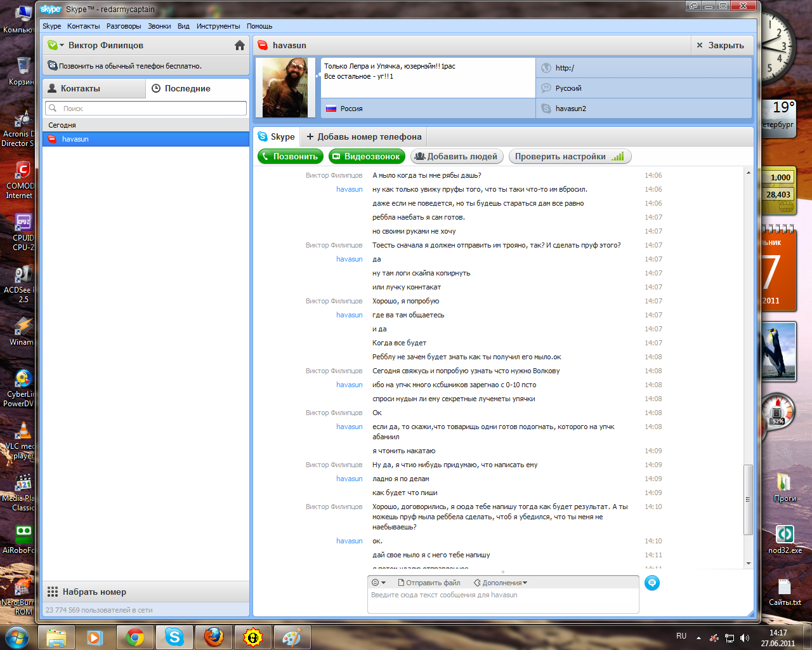
Task: Click the Поиск contact search field
Action: point(146,109)
